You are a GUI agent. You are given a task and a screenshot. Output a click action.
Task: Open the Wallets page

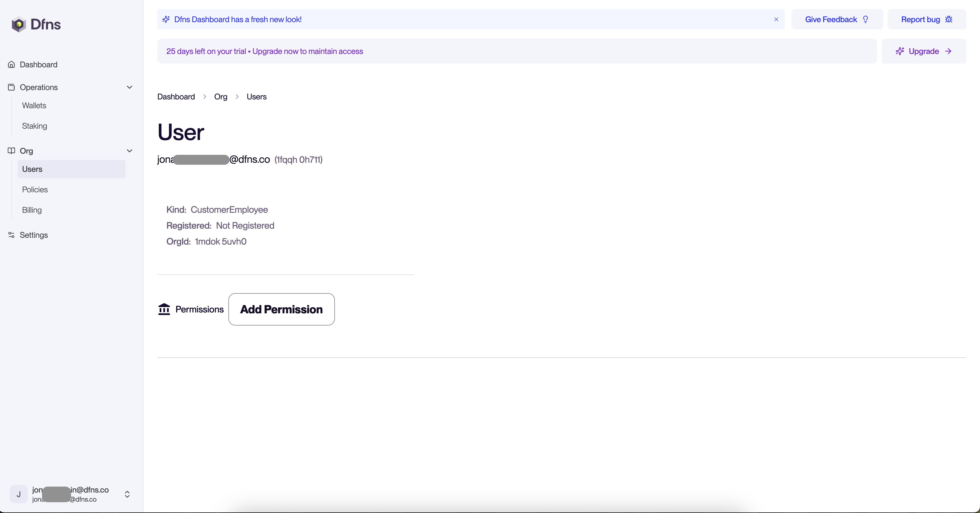[34, 105]
